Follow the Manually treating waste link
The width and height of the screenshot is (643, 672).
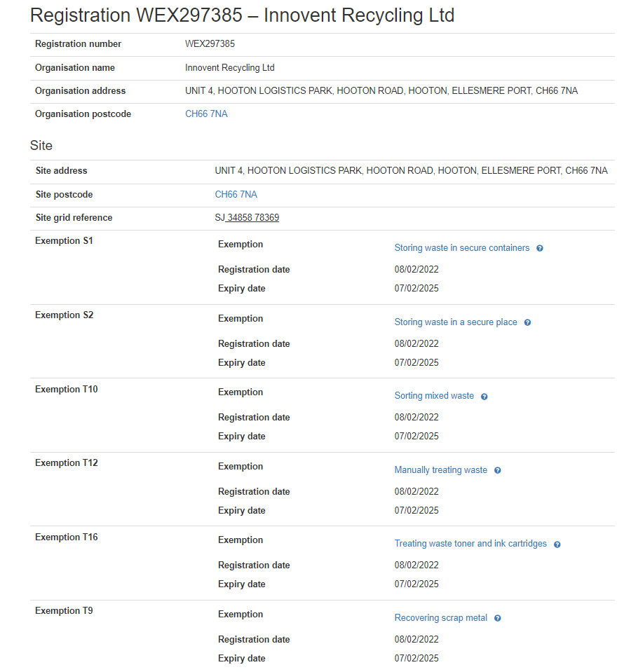(440, 470)
